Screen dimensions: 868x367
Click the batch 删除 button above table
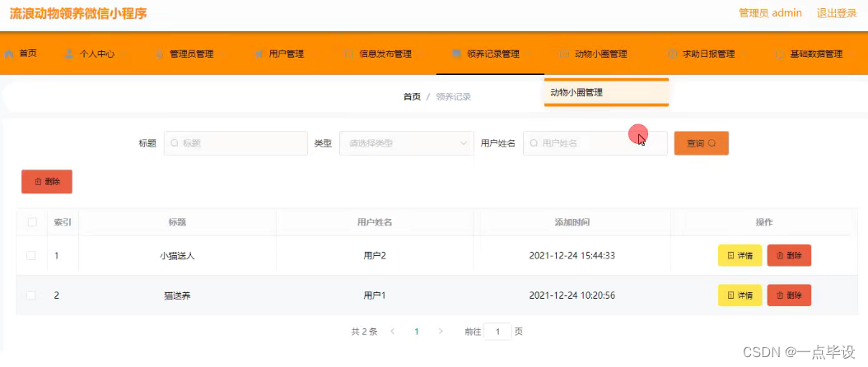(x=47, y=182)
